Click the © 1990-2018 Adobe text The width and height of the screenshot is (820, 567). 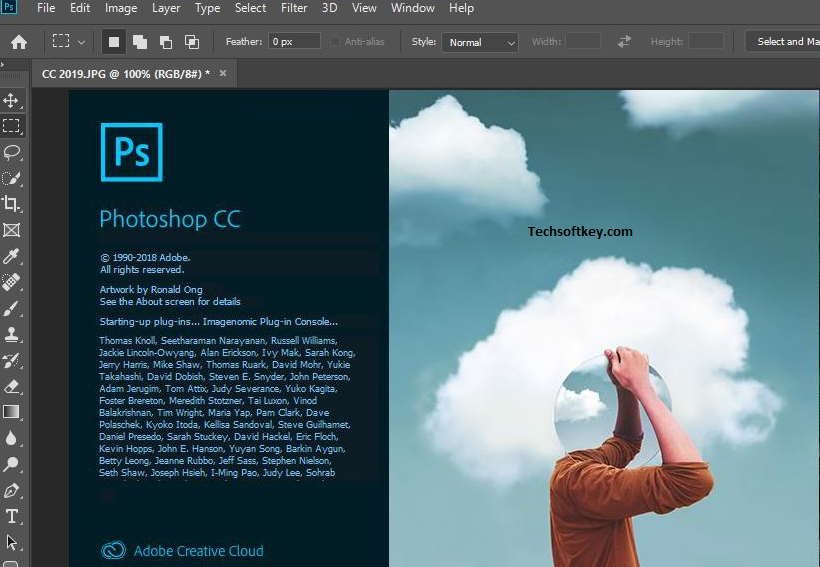[x=145, y=257]
